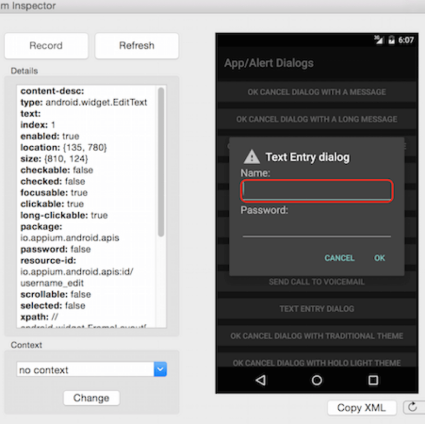Click the reload arrow icon beside Copy XML

click(413, 407)
